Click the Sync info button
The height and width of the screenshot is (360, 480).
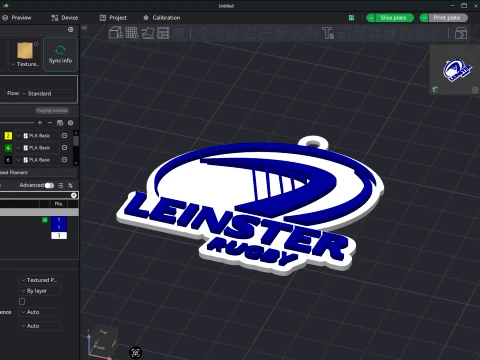(x=60, y=54)
